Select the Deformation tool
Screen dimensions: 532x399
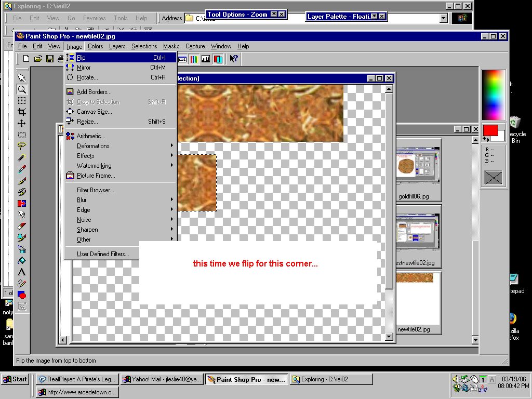pyautogui.click(x=22, y=100)
